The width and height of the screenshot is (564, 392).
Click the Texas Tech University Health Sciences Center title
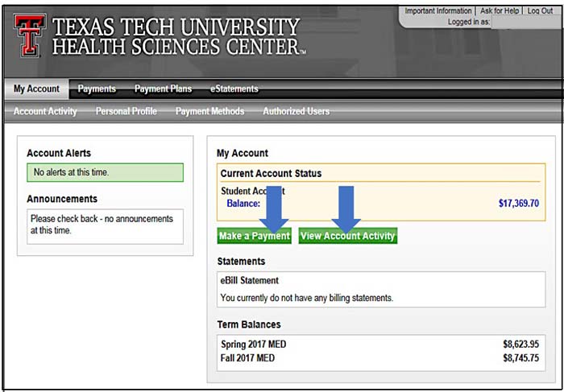point(178,36)
